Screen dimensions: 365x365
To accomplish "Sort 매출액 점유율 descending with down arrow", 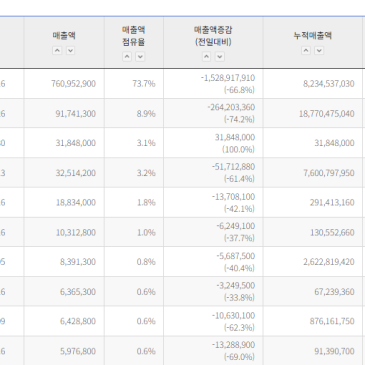I will point(140,57).
